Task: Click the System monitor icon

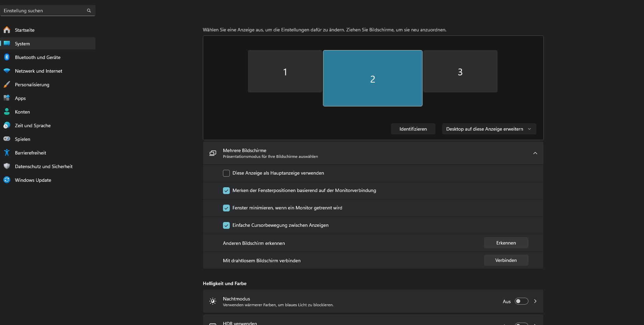Action: pos(7,43)
